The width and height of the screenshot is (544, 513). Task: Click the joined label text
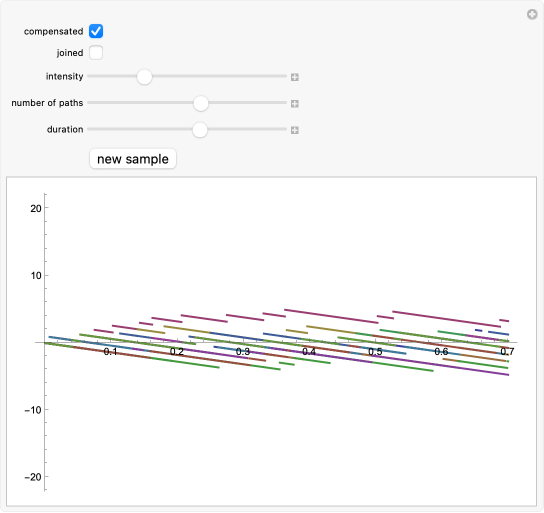[70, 53]
